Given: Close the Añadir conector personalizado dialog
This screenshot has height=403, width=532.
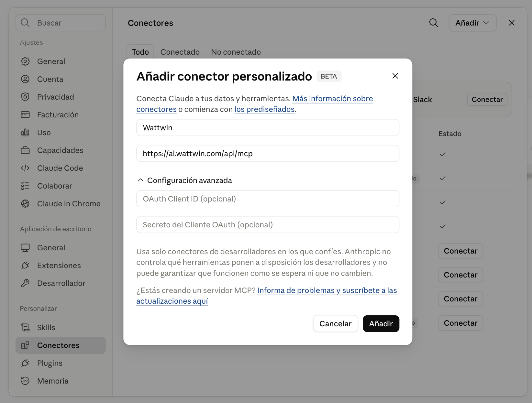Looking at the screenshot, I should [x=395, y=76].
